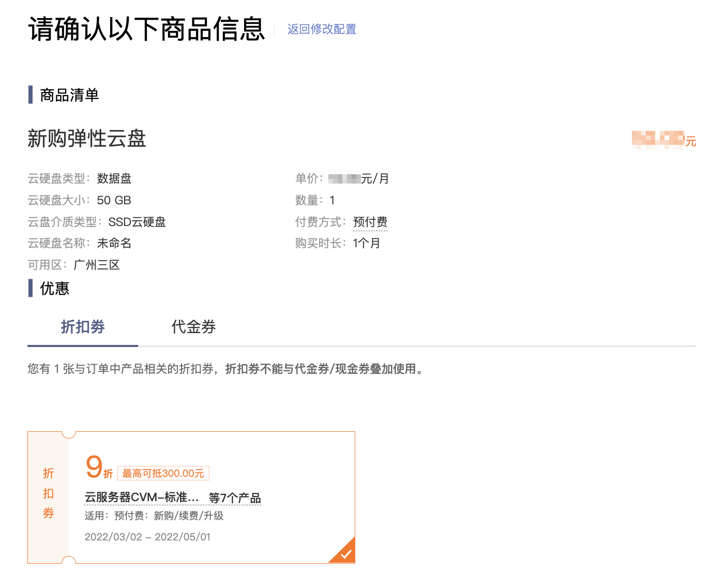Click the 未命名 disk name value
Image resolution: width=710 pixels, height=588 pixels.
coord(114,243)
